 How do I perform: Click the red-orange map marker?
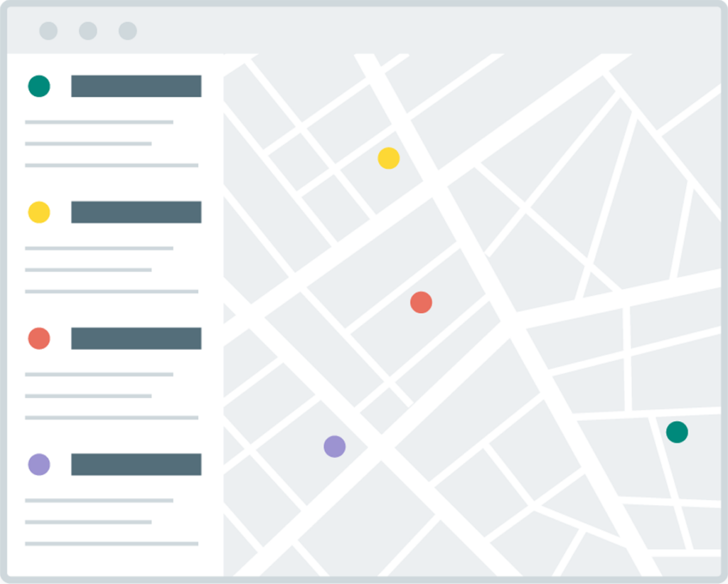point(421,302)
